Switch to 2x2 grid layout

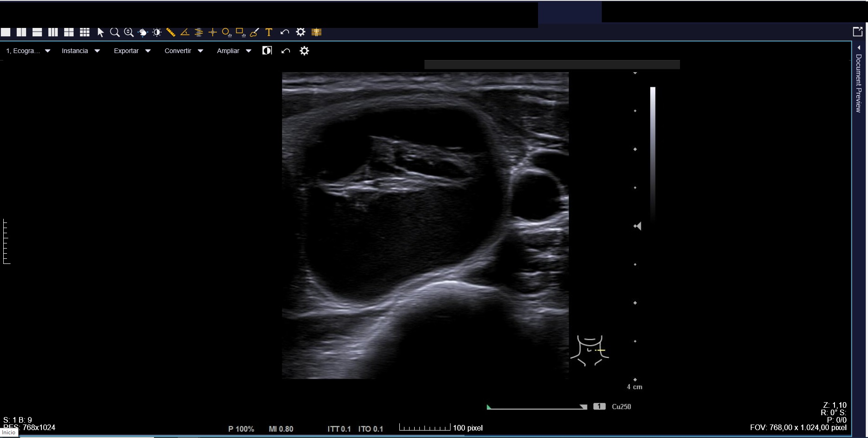click(x=69, y=32)
